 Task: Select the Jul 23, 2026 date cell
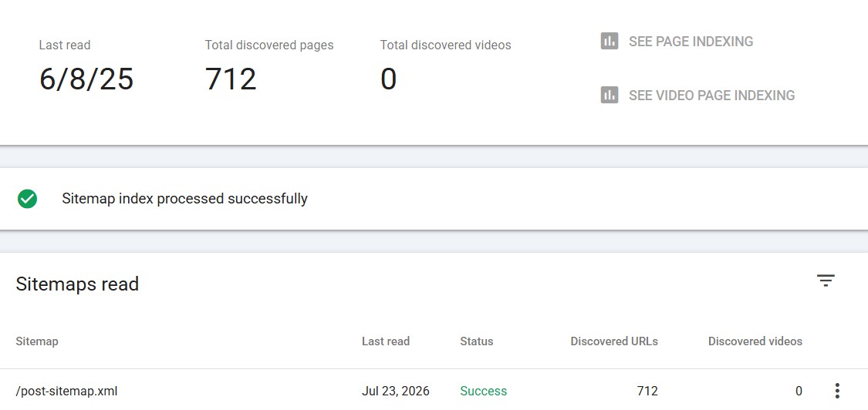(x=396, y=392)
